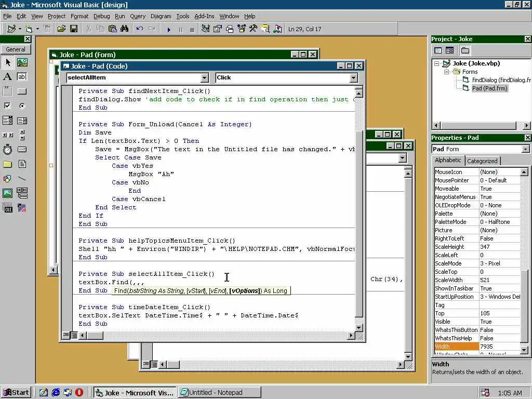Click the Toolbox hammer-and-wrench toolbar icon

pyautogui.click(x=253, y=29)
